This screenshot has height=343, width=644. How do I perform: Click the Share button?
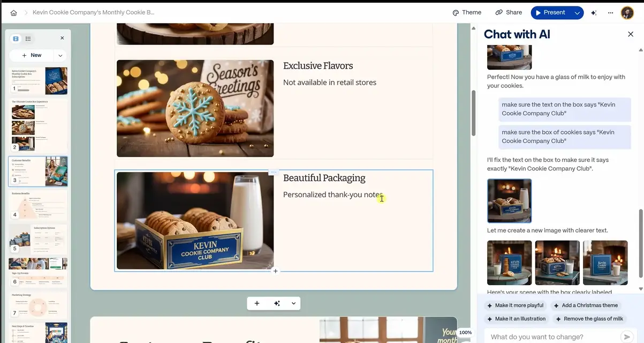point(509,12)
